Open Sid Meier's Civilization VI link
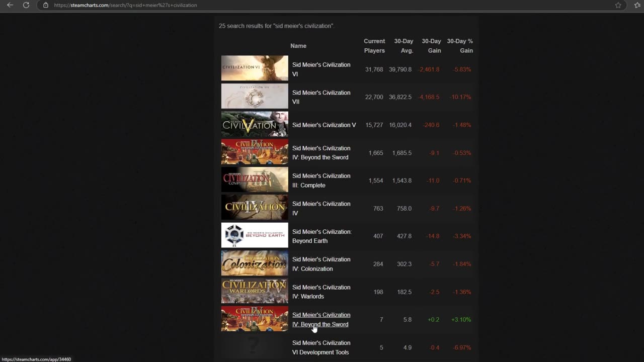This screenshot has width=644, height=362. click(321, 69)
